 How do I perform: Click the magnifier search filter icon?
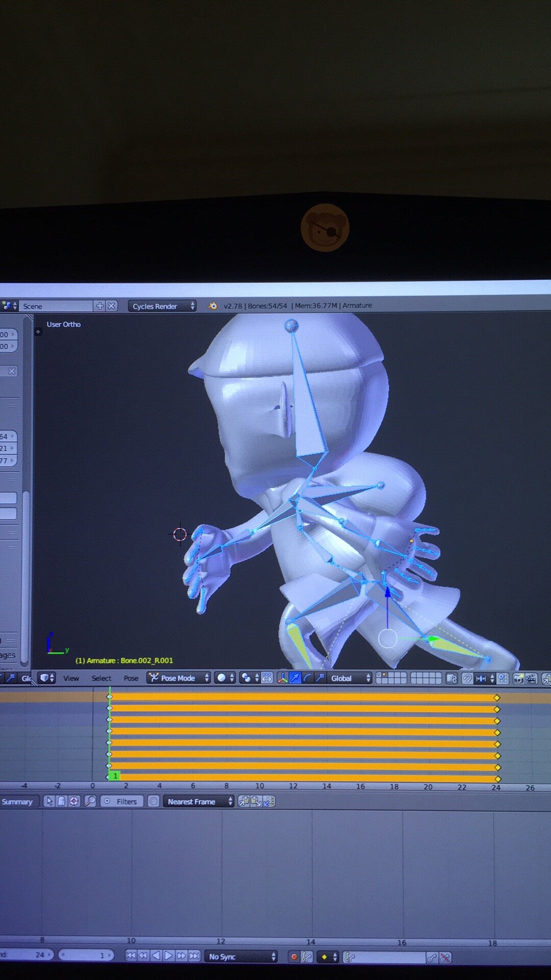coord(90,801)
